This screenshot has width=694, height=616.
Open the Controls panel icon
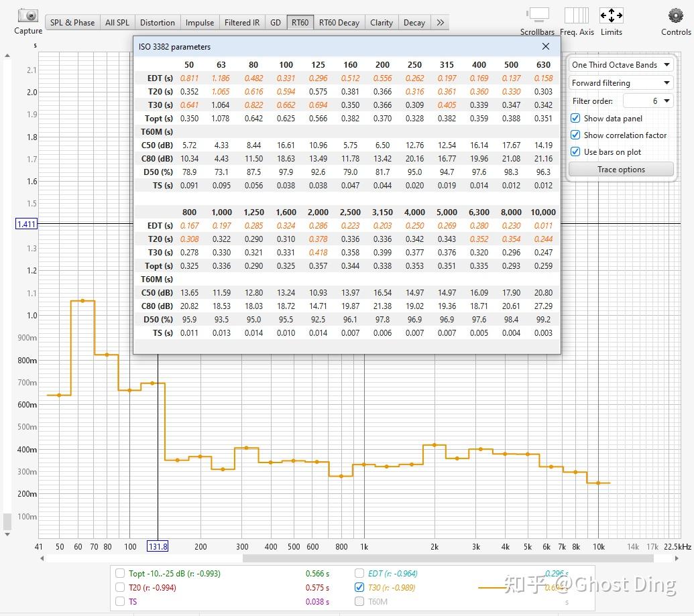(674, 15)
